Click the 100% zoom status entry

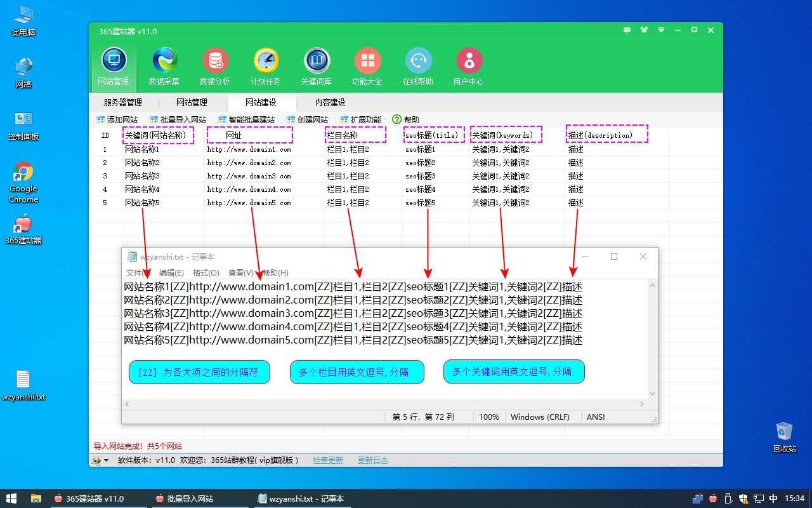(x=488, y=417)
